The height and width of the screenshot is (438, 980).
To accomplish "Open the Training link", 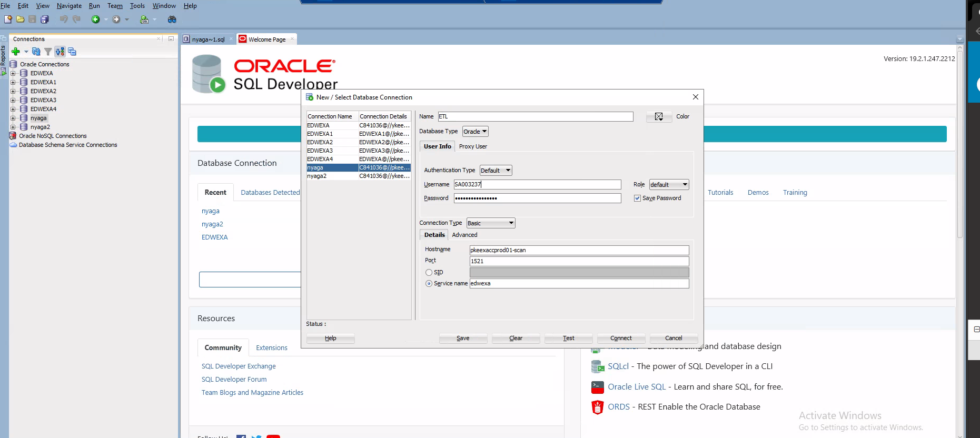I will (x=795, y=193).
